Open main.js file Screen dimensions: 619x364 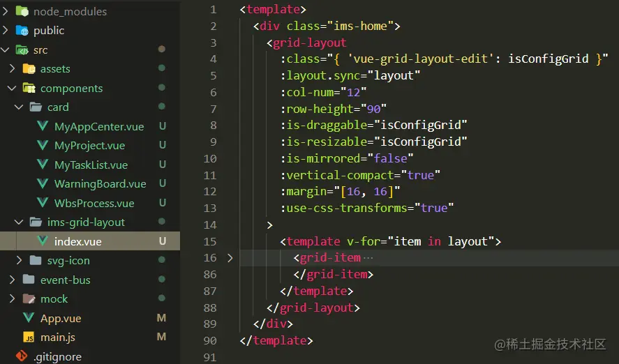(58, 338)
